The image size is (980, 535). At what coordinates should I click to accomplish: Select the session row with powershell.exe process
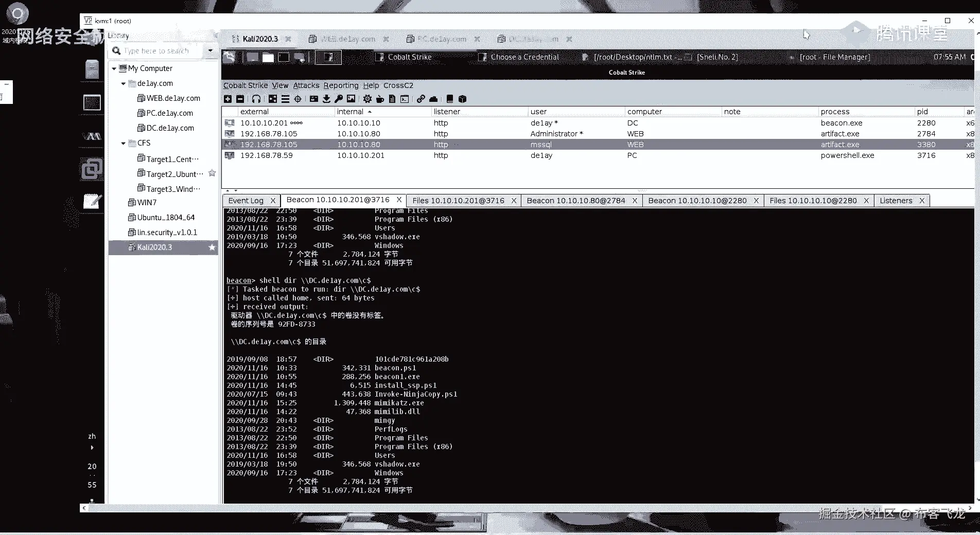pyautogui.click(x=598, y=155)
